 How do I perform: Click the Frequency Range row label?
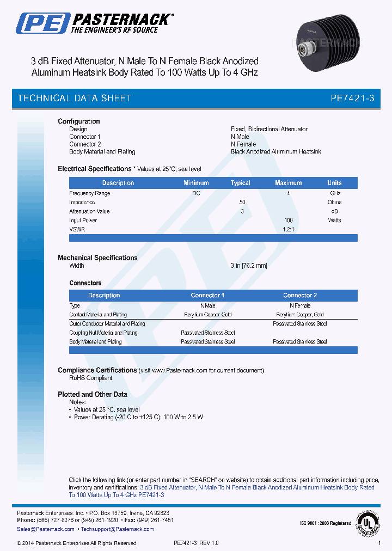pyautogui.click(x=90, y=193)
